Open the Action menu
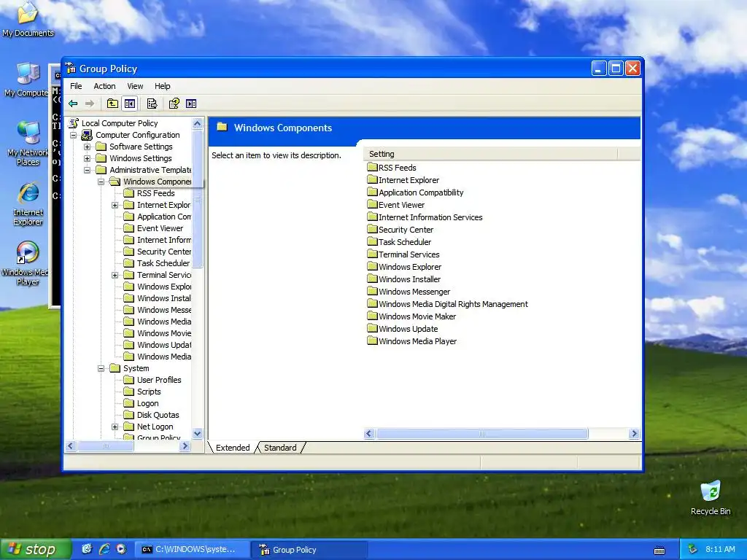The height and width of the screenshot is (560, 747). 104,86
